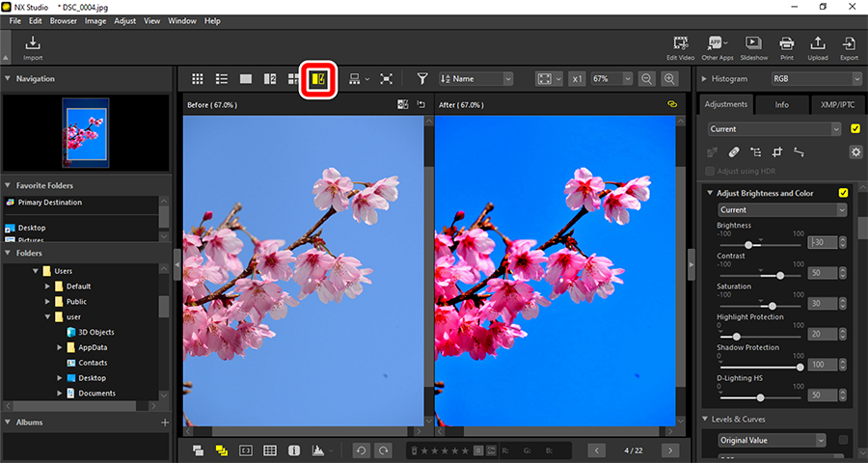Image resolution: width=868 pixels, height=463 pixels.
Task: Click the zoom in magnifier
Action: coord(669,79)
